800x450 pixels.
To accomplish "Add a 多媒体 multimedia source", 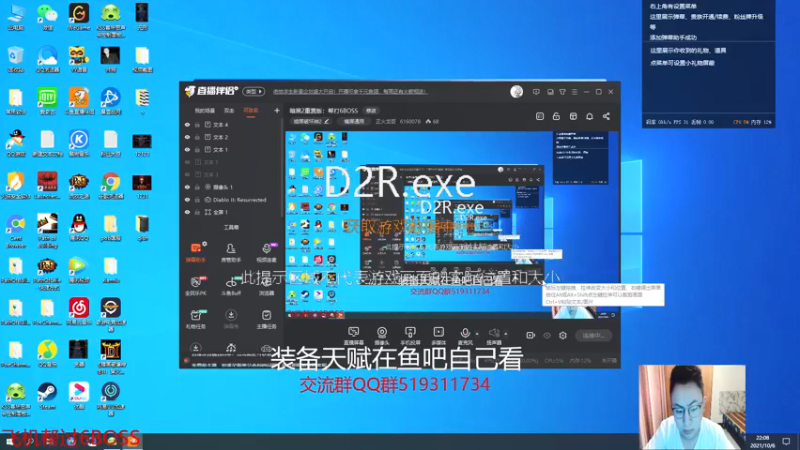I will 438,336.
